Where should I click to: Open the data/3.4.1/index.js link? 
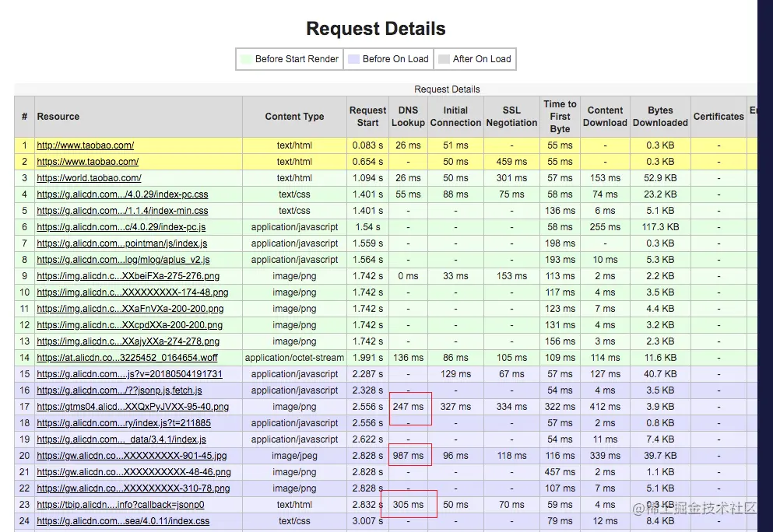pyautogui.click(x=121, y=439)
